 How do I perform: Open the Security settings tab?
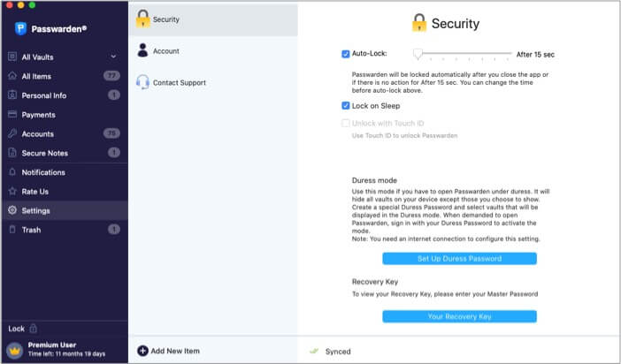click(x=213, y=19)
